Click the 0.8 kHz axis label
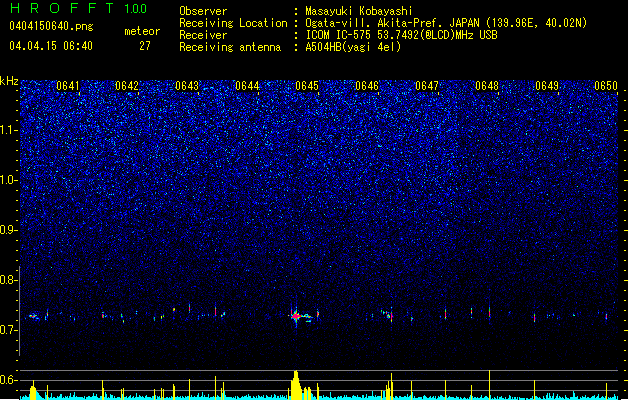Viewport: 629px width, 400px height. point(8,280)
